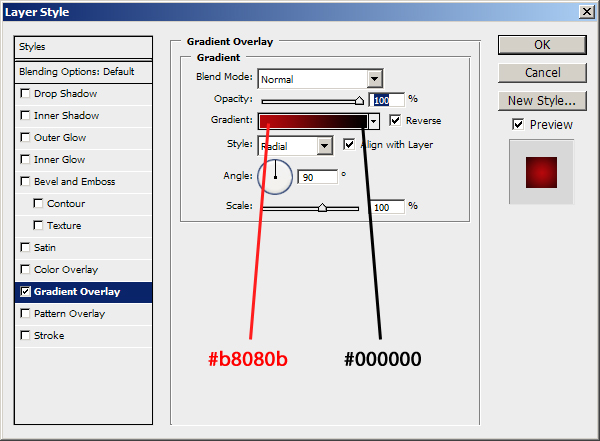Tick the Stroke checkbox
Image resolution: width=600 pixels, height=441 pixels.
(25, 335)
